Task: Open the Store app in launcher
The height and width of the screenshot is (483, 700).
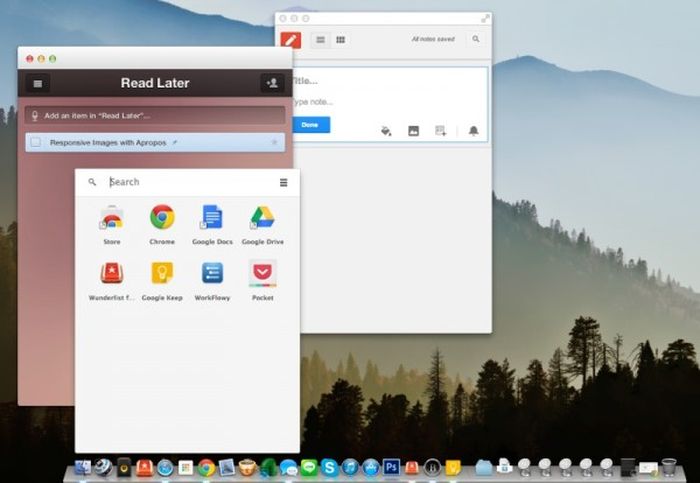Action: click(x=112, y=225)
